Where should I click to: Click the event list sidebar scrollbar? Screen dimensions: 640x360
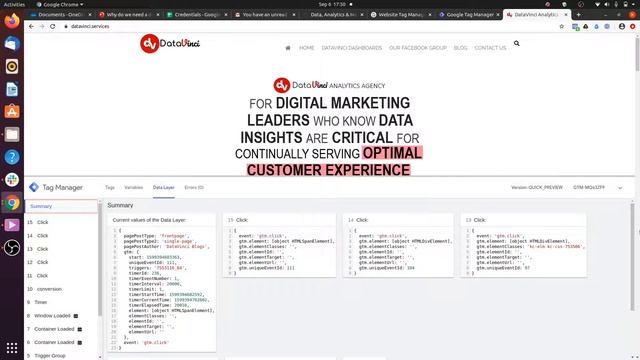pos(100,259)
